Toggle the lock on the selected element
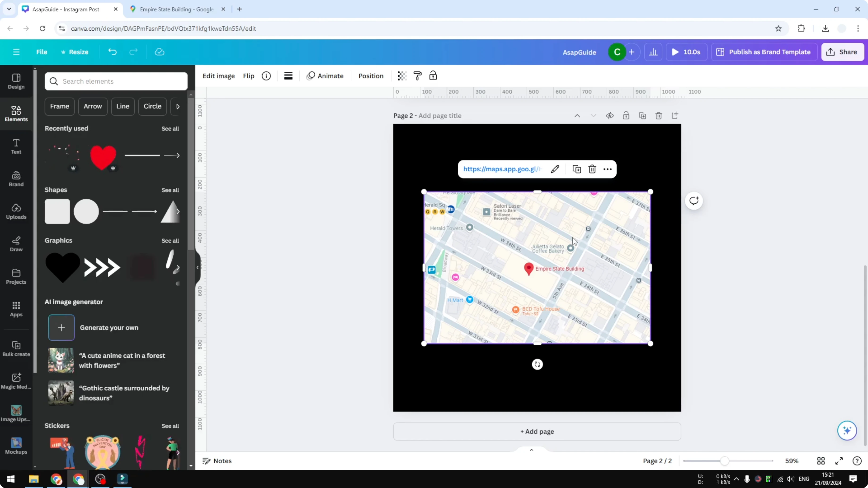 coord(433,76)
